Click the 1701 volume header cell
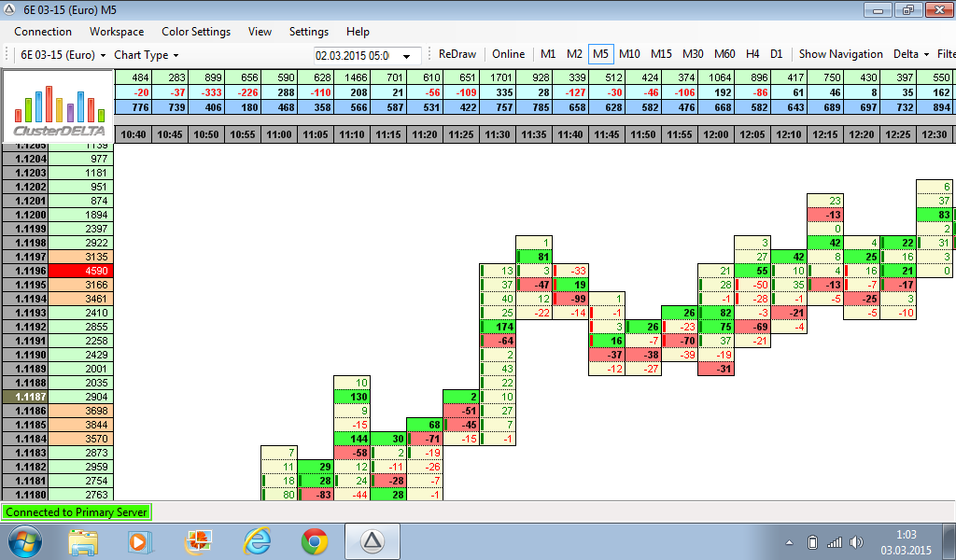Image resolution: width=956 pixels, height=560 pixels. (498, 77)
